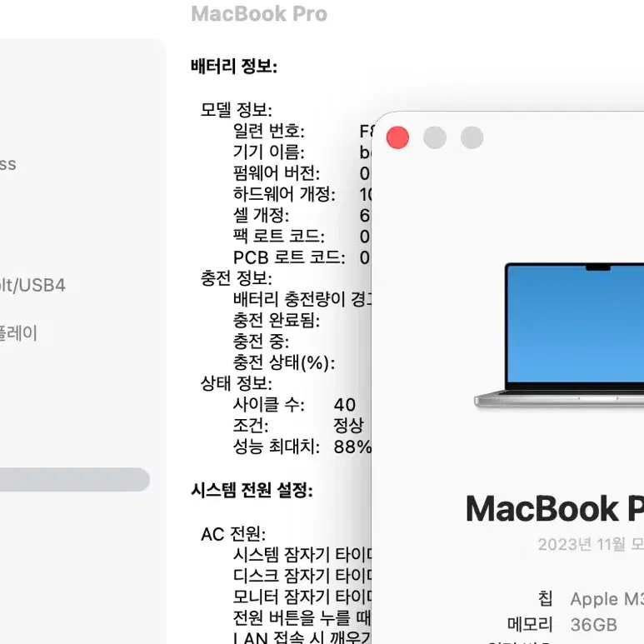Click the 36GB memory value

coord(594,625)
